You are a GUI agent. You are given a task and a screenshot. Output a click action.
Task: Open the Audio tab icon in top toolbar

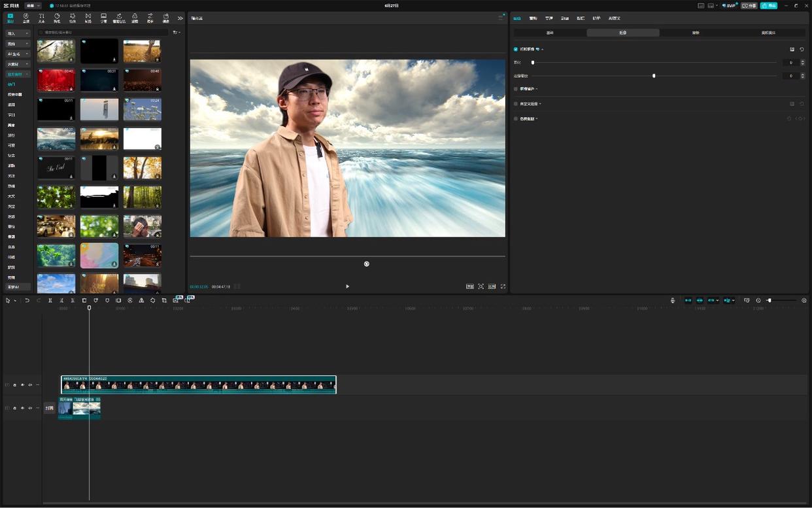pos(25,18)
